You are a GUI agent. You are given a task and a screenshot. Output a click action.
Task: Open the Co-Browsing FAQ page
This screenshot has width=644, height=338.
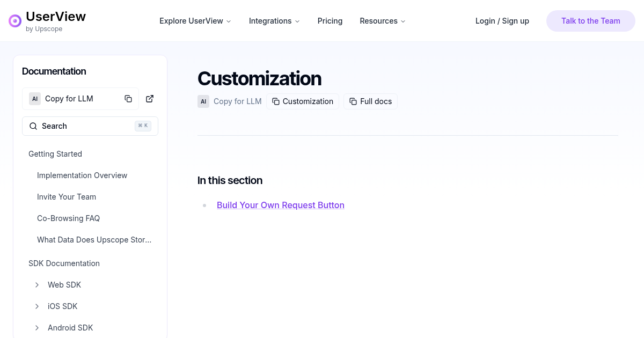point(68,218)
